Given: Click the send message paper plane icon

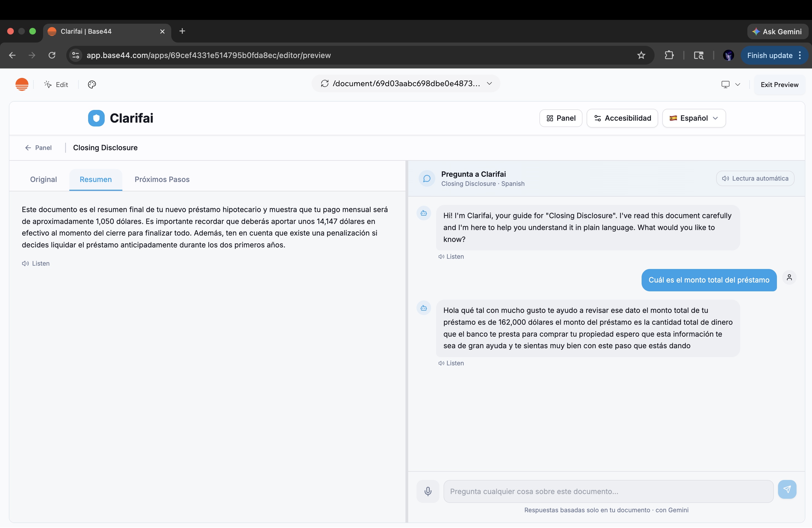Looking at the screenshot, I should pos(787,489).
